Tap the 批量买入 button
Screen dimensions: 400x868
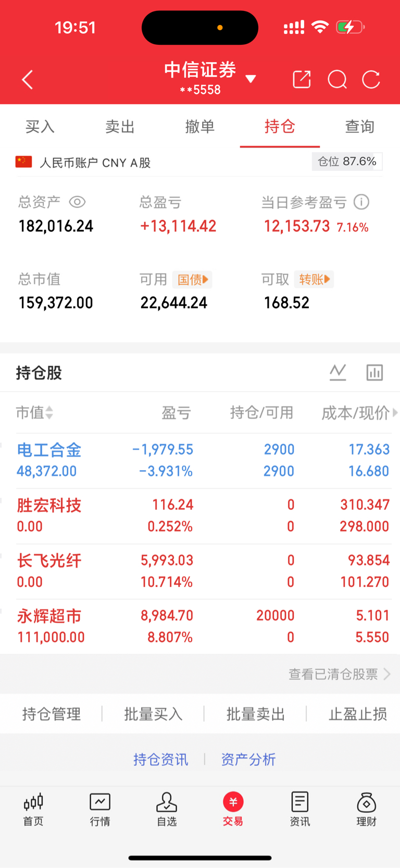(153, 714)
